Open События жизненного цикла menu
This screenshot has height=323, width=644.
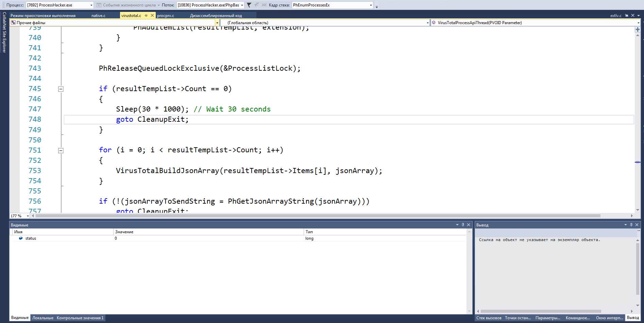(x=129, y=5)
